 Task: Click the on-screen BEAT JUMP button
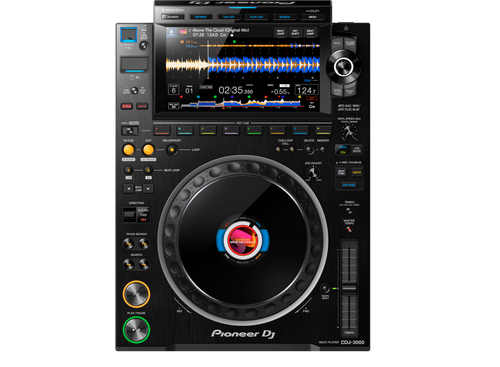point(310,32)
